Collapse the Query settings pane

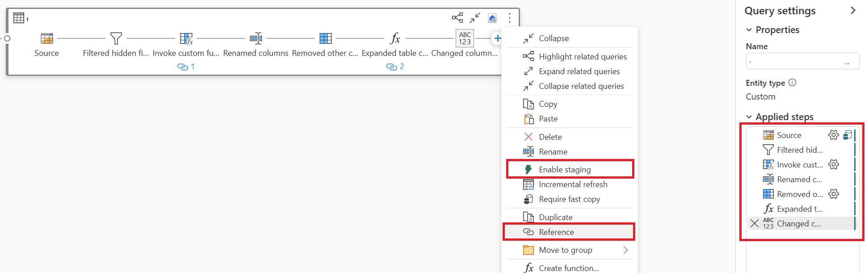[x=853, y=10]
